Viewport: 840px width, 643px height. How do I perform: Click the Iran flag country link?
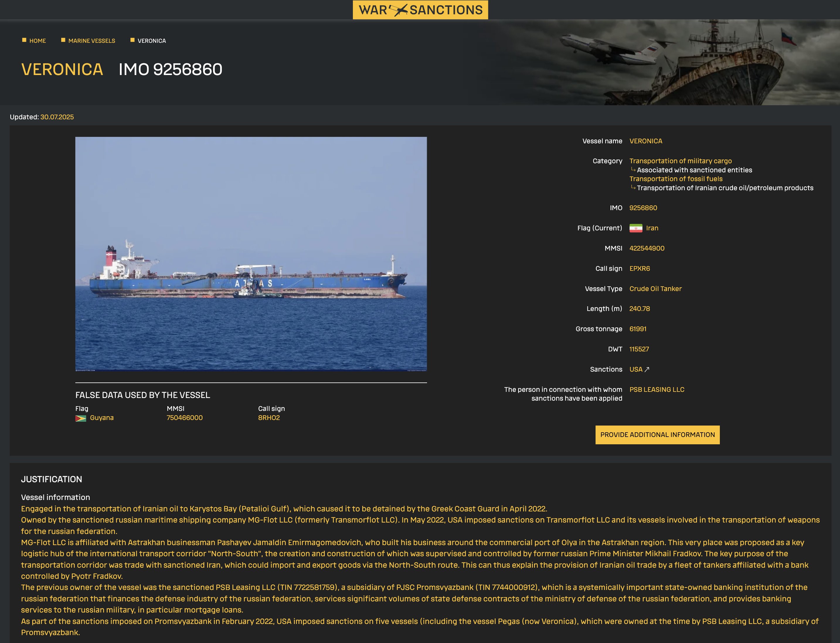click(652, 228)
